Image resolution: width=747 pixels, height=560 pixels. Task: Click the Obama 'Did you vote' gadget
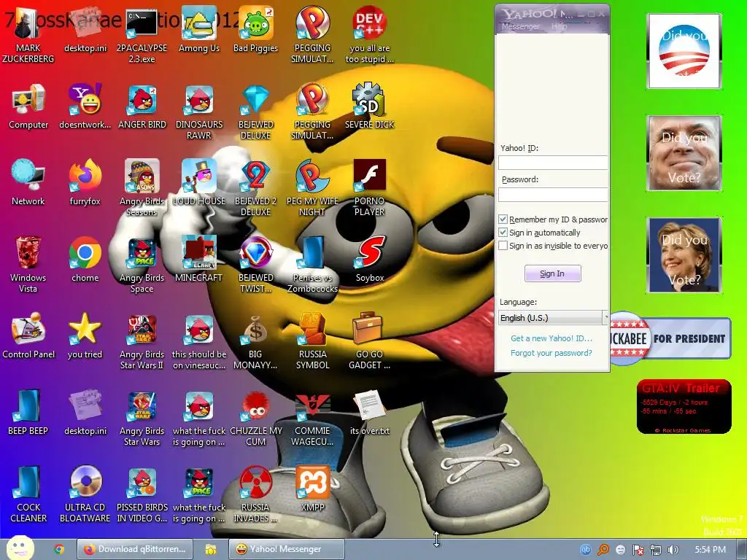684,51
